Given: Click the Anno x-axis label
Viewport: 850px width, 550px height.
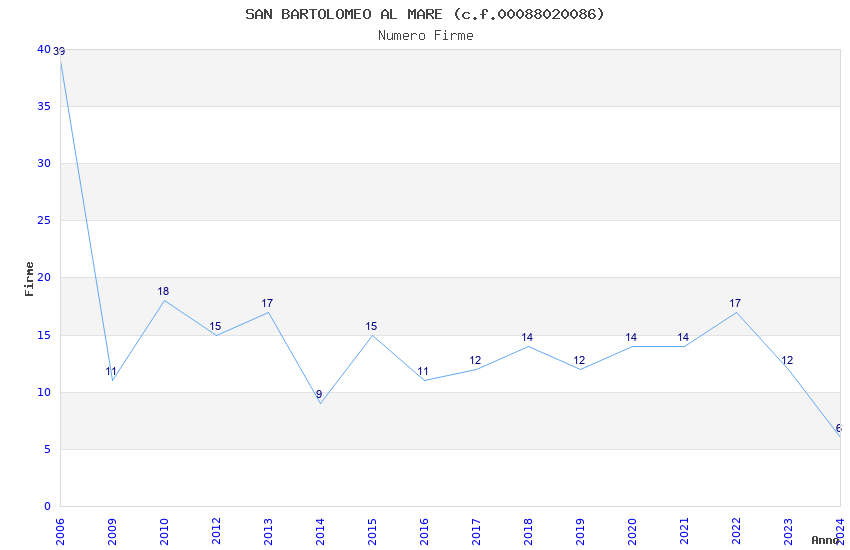Looking at the screenshot, I should (x=825, y=540).
